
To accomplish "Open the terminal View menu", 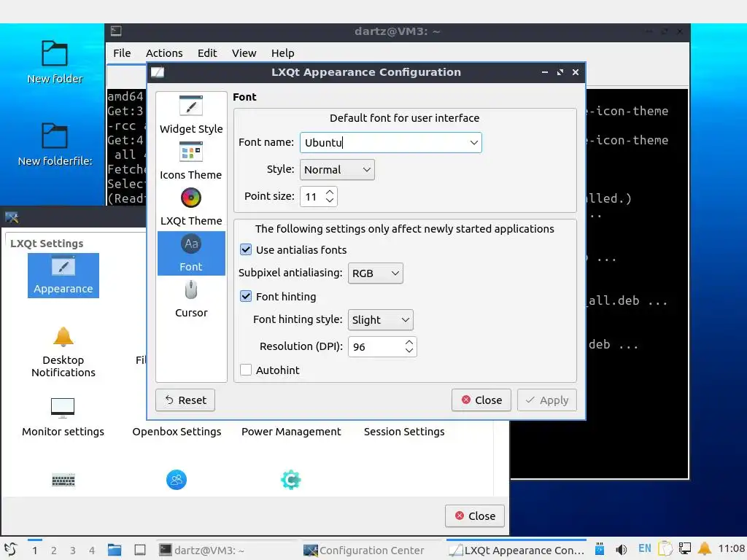I will pyautogui.click(x=244, y=52).
